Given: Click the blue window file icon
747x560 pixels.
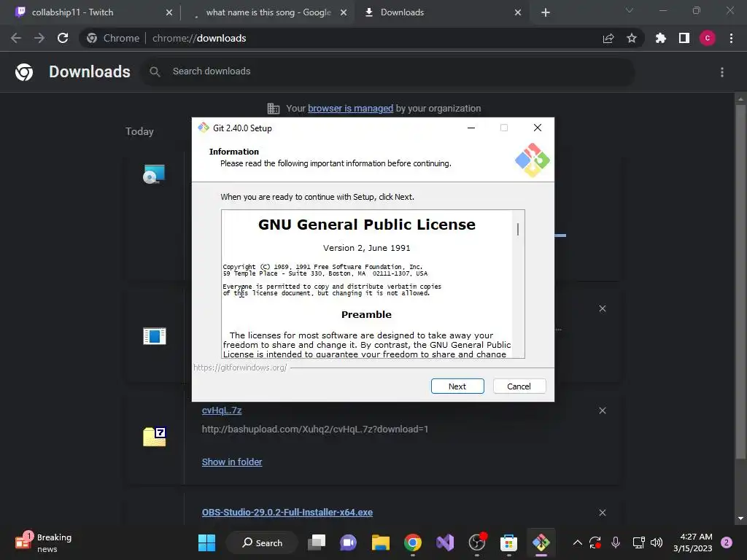Looking at the screenshot, I should point(155,335).
